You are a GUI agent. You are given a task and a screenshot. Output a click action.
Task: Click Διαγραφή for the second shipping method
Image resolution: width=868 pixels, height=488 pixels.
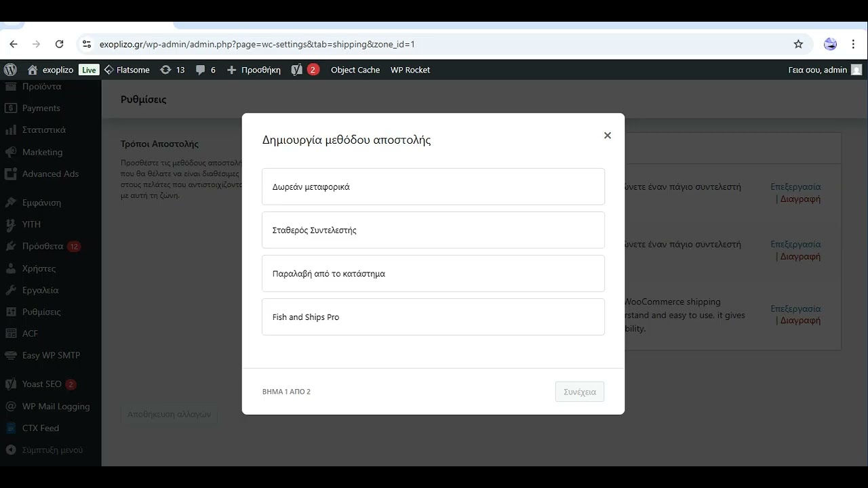click(x=800, y=257)
